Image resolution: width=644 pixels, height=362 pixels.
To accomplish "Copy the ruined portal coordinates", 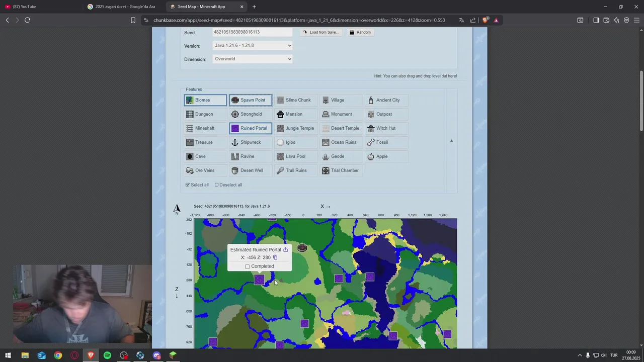I will tap(275, 257).
